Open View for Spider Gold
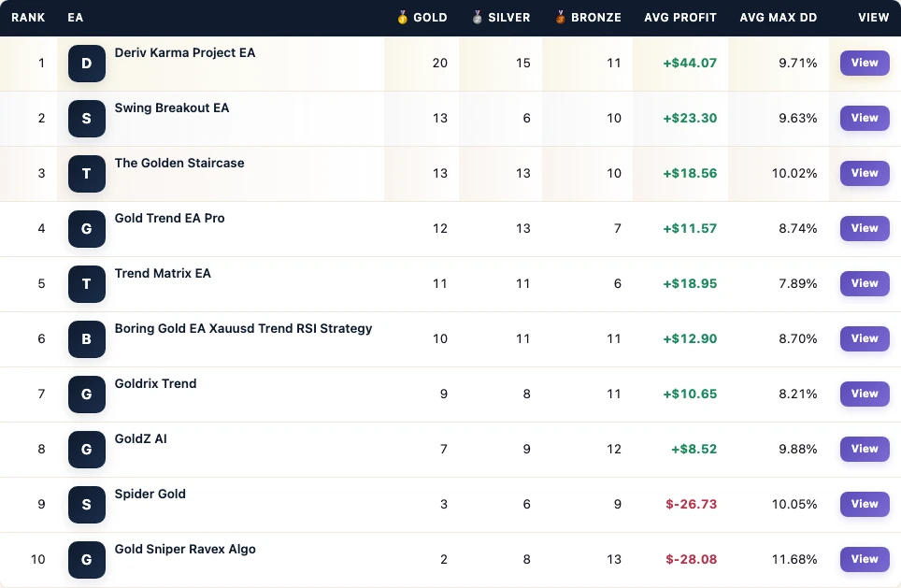This screenshot has width=901, height=588. click(x=865, y=504)
